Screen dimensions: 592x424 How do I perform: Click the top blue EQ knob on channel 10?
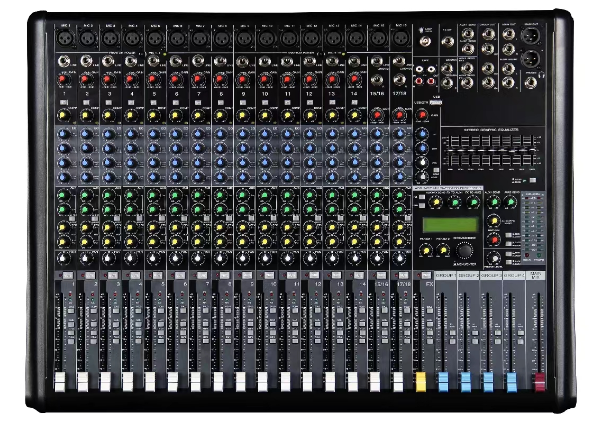(265, 133)
